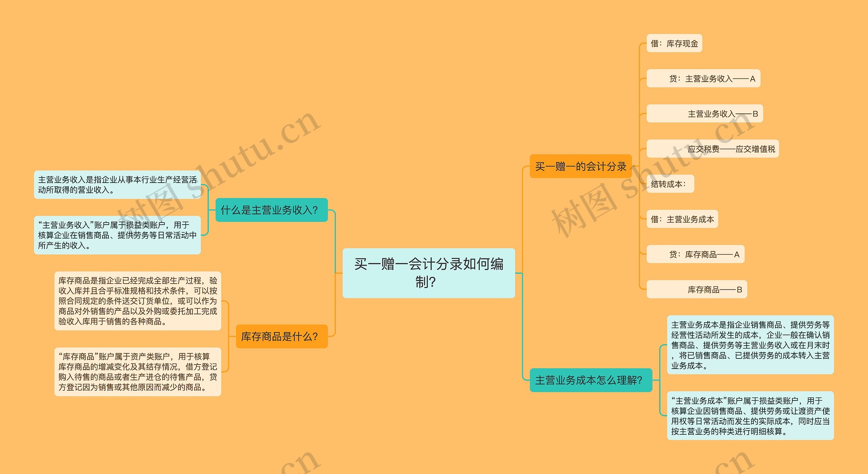Screen dimensions: 868x474
Task: Select the 贷：主营业务收入——A node
Action: [704, 79]
